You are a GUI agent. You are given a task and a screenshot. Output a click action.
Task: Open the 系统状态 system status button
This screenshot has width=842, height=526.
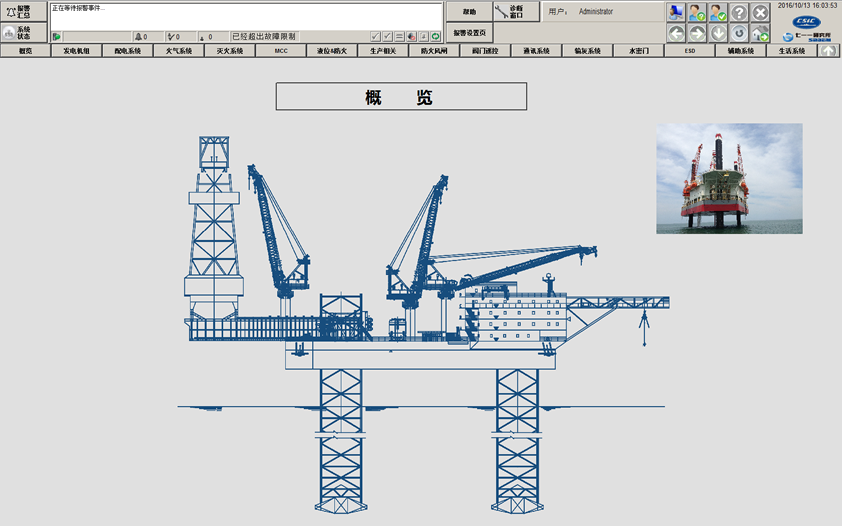24,33
